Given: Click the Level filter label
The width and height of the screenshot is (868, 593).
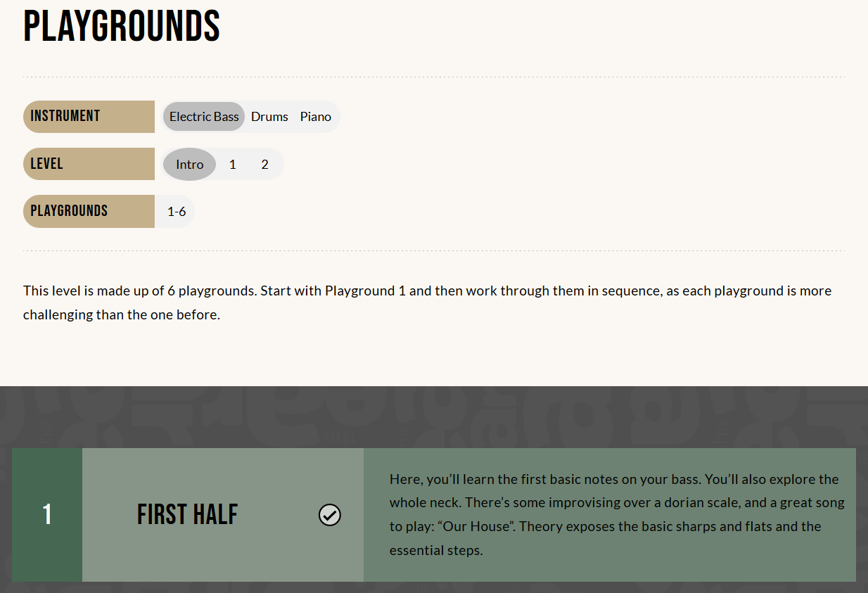Looking at the screenshot, I should coord(89,164).
